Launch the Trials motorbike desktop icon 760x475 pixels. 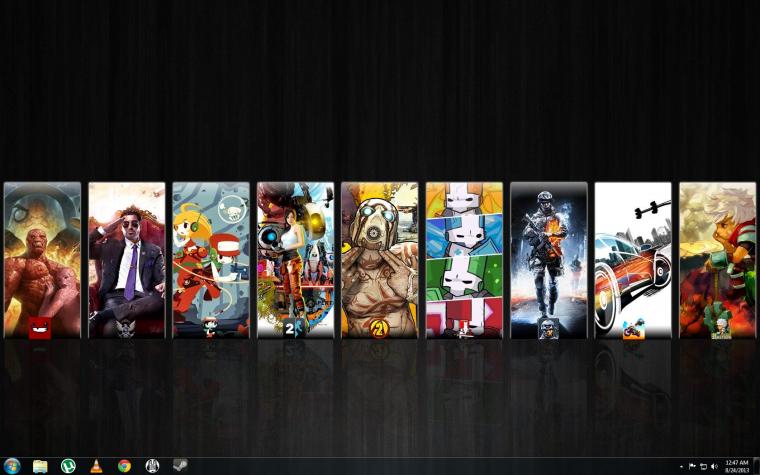(633, 329)
